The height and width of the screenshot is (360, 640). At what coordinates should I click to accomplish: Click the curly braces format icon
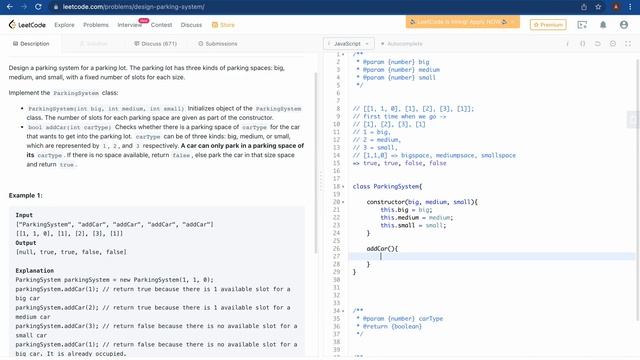[x=582, y=44]
